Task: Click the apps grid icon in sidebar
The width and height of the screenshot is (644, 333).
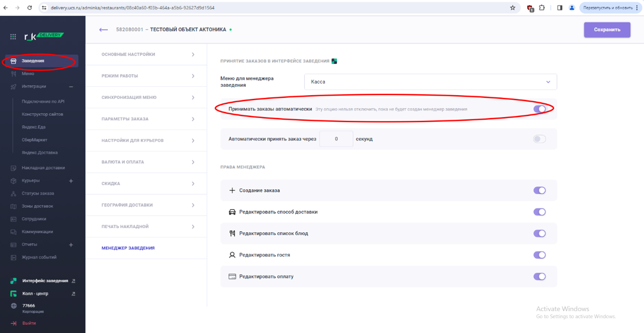Action: (13, 36)
